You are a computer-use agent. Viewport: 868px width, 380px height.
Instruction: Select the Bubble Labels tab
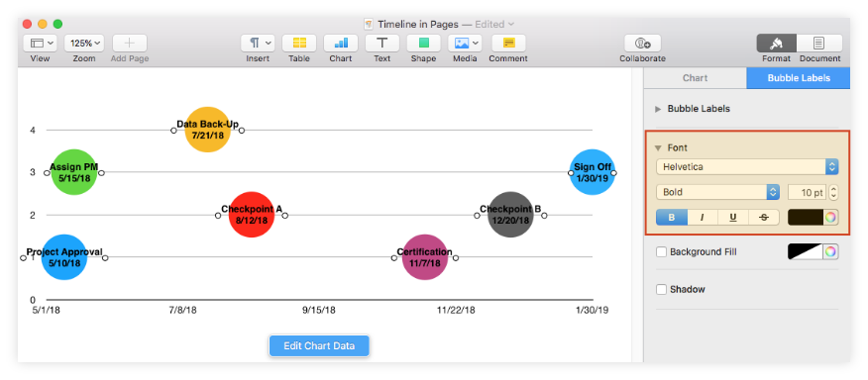tap(799, 78)
